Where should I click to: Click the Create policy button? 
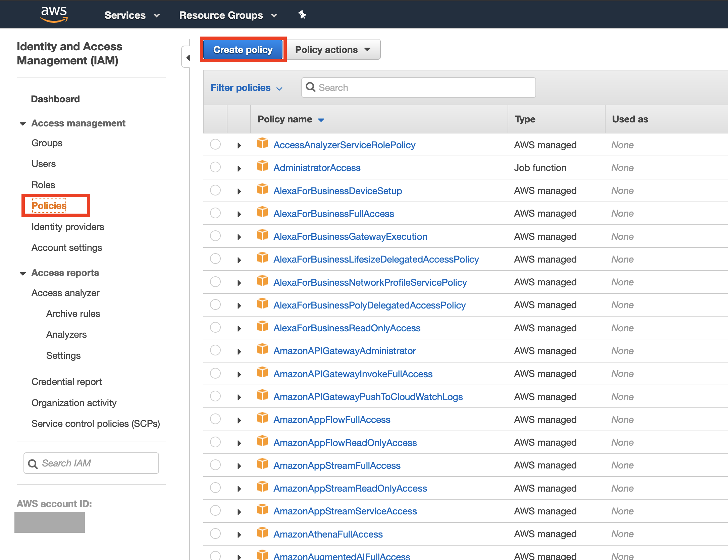[243, 50]
